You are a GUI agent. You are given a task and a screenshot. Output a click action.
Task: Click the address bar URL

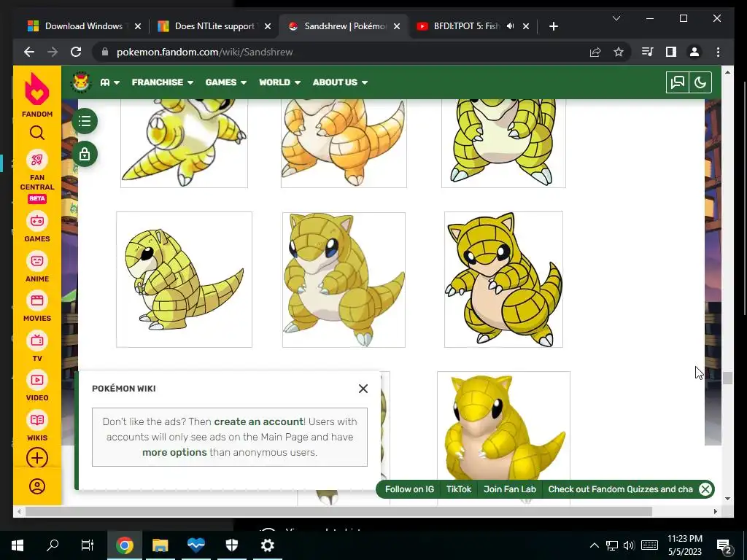coord(205,52)
